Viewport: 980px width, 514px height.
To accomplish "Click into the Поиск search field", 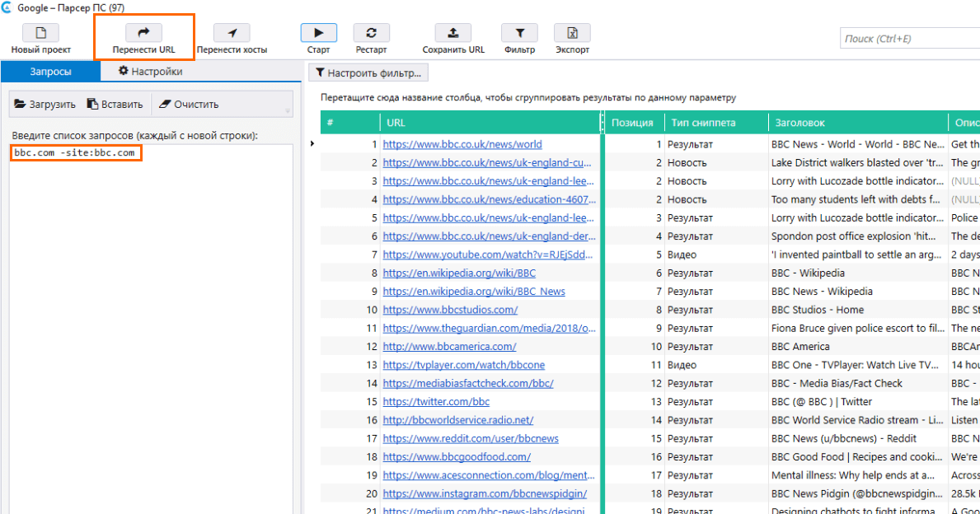I will pyautogui.click(x=910, y=38).
